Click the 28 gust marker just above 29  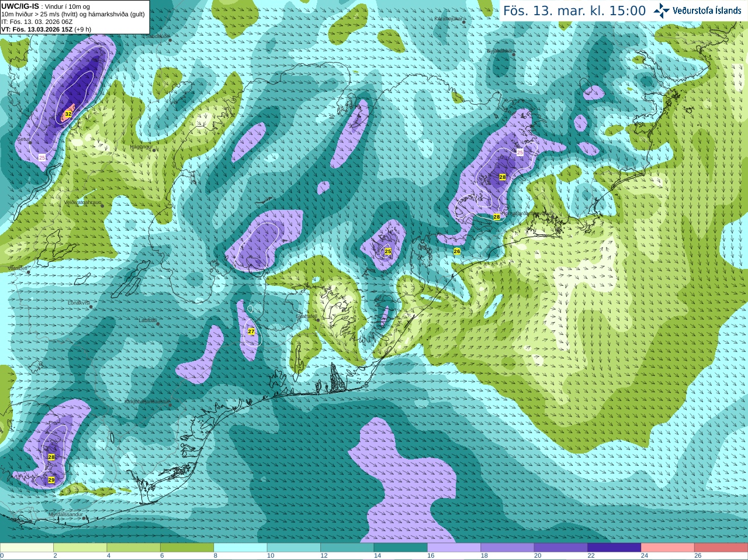tap(51, 457)
